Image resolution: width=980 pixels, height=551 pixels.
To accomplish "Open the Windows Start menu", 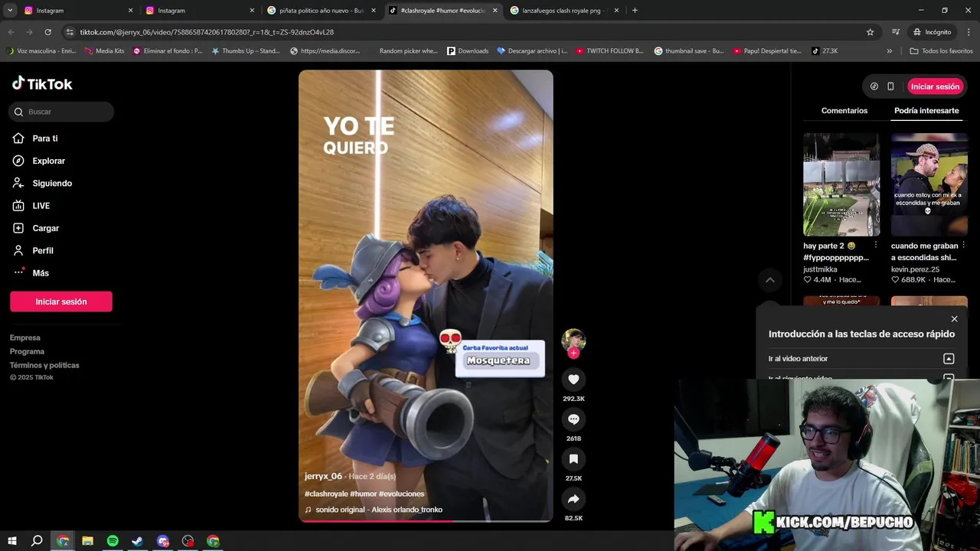I will point(12,541).
